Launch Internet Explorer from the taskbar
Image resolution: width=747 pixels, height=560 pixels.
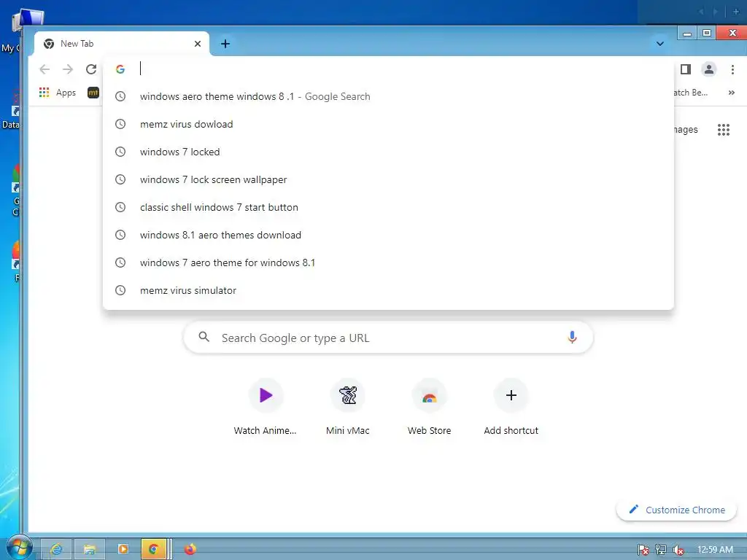pos(56,549)
